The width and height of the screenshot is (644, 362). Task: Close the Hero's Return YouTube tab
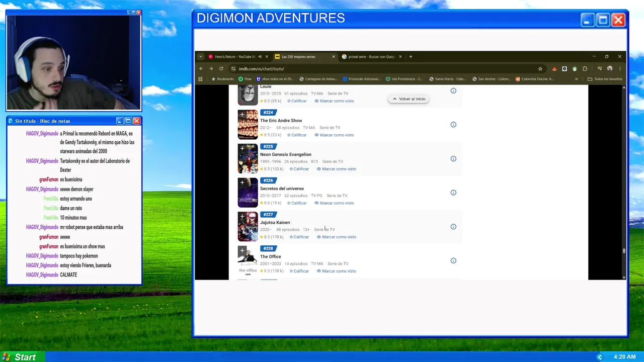[x=267, y=57]
